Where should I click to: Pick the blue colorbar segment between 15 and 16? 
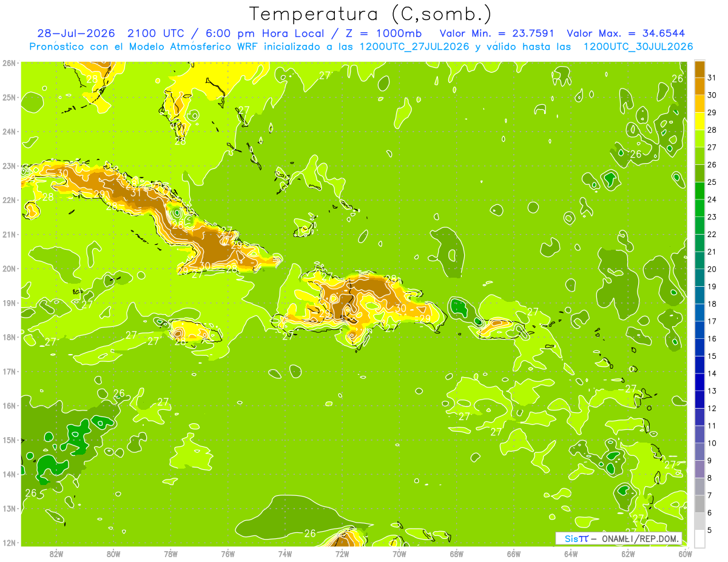(x=699, y=347)
